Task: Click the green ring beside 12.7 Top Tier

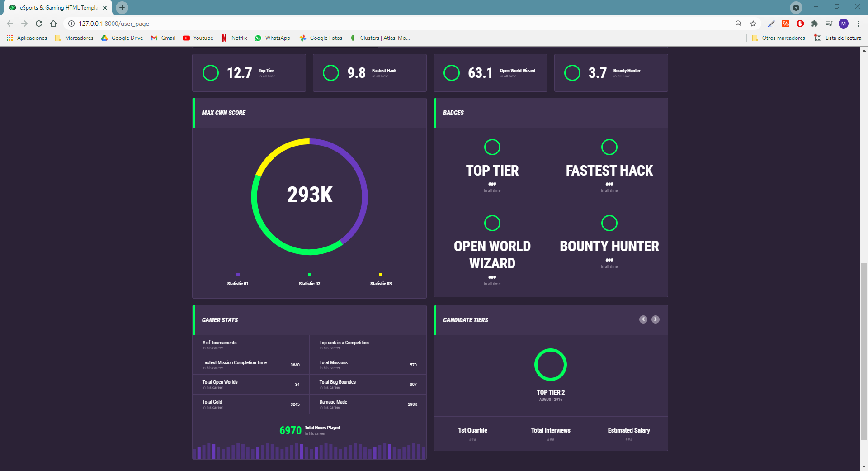Action: (x=211, y=73)
